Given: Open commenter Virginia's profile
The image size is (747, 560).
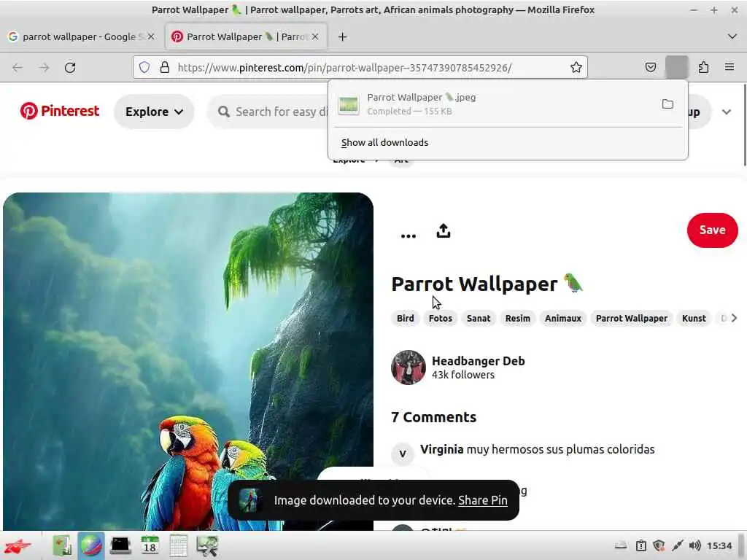Looking at the screenshot, I should click(x=441, y=449).
